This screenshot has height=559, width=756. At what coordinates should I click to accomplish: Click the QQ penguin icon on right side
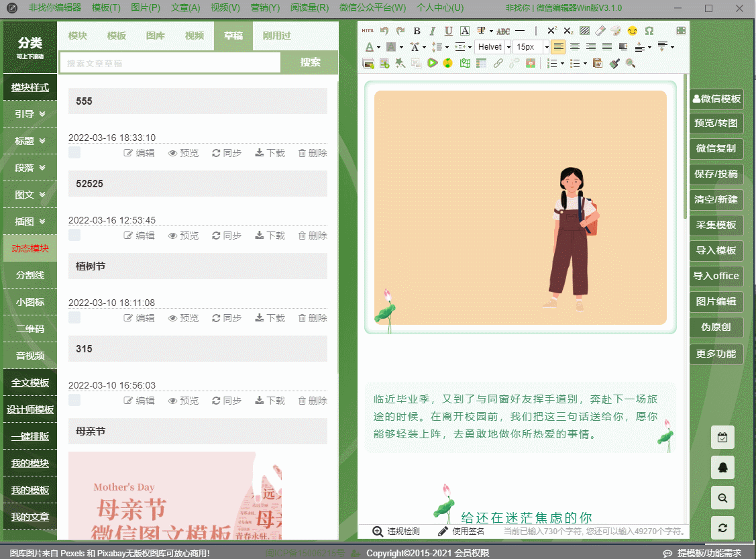722,467
